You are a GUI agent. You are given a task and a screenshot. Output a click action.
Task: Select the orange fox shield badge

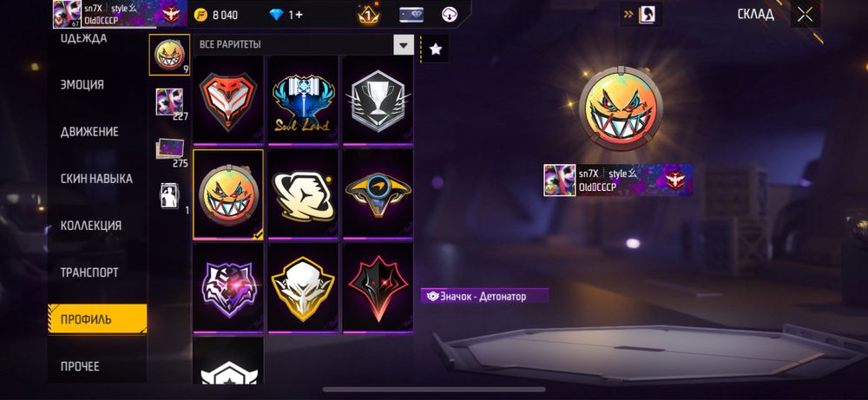tap(228, 100)
